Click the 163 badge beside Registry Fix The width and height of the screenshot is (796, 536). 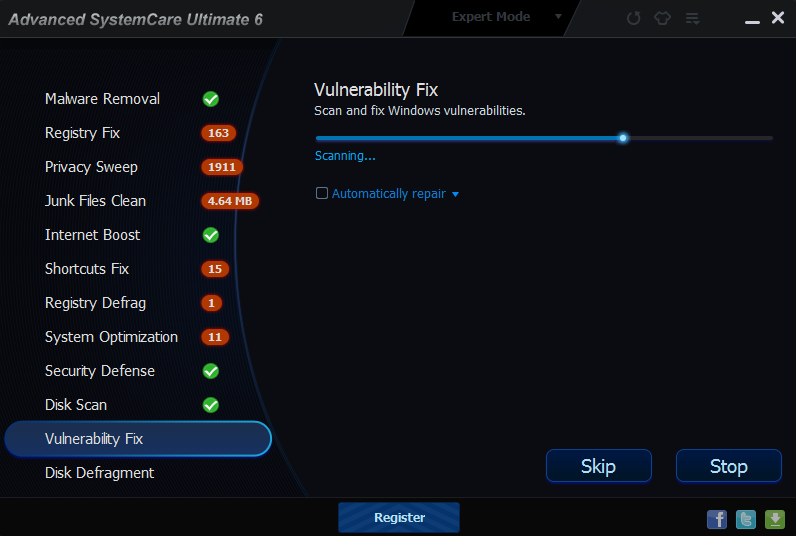point(218,133)
